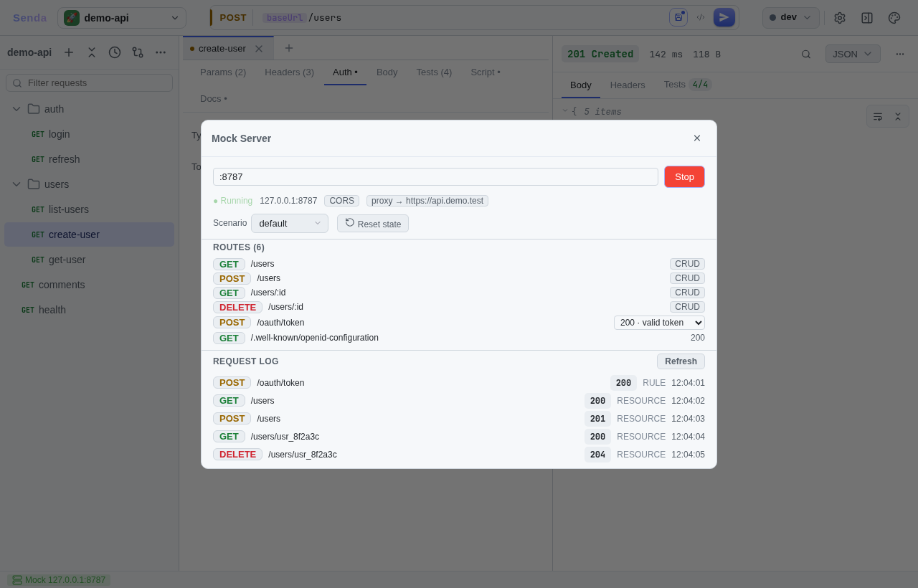Open the Scenario default dropdown

(x=290, y=223)
